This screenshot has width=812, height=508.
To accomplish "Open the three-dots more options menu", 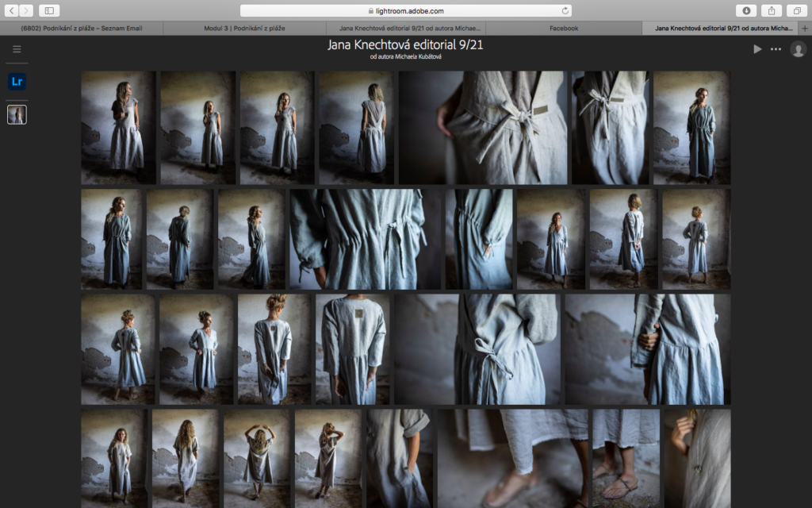I will pos(776,49).
